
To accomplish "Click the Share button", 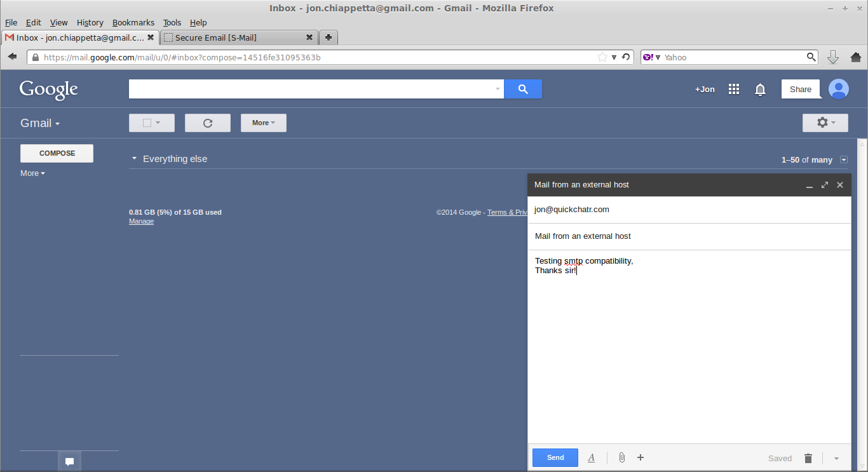I will [x=801, y=90].
